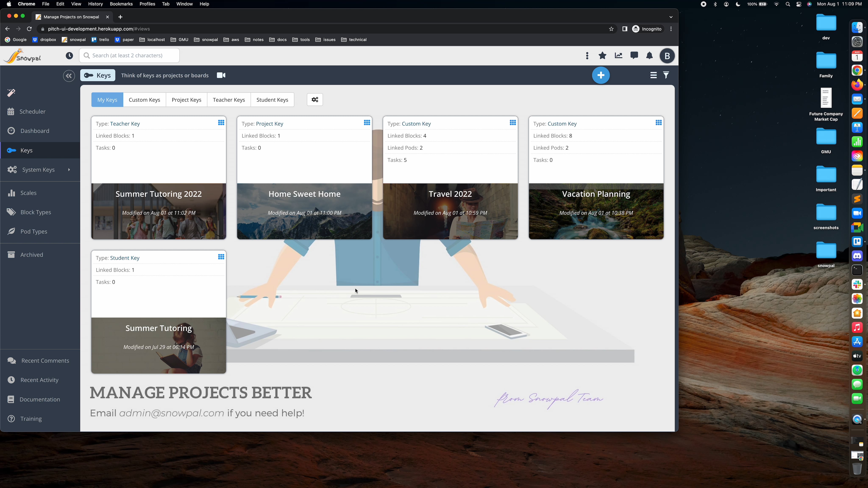
Task: Open the chat comments icon in header
Action: pyautogui.click(x=634, y=55)
